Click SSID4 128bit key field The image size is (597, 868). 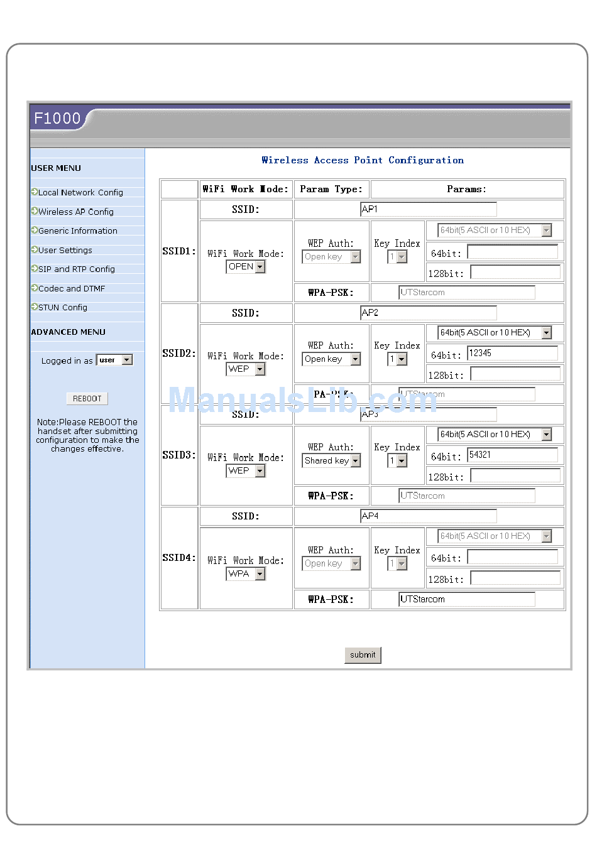point(515,578)
